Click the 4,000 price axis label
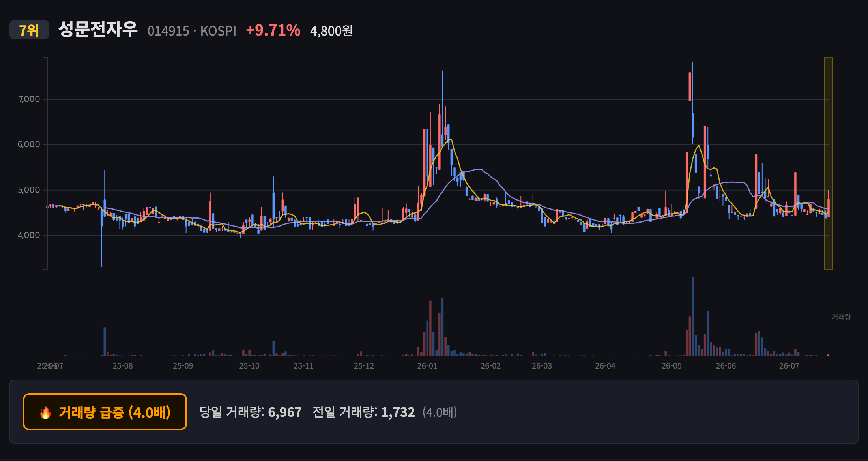The image size is (868, 461). (x=29, y=235)
